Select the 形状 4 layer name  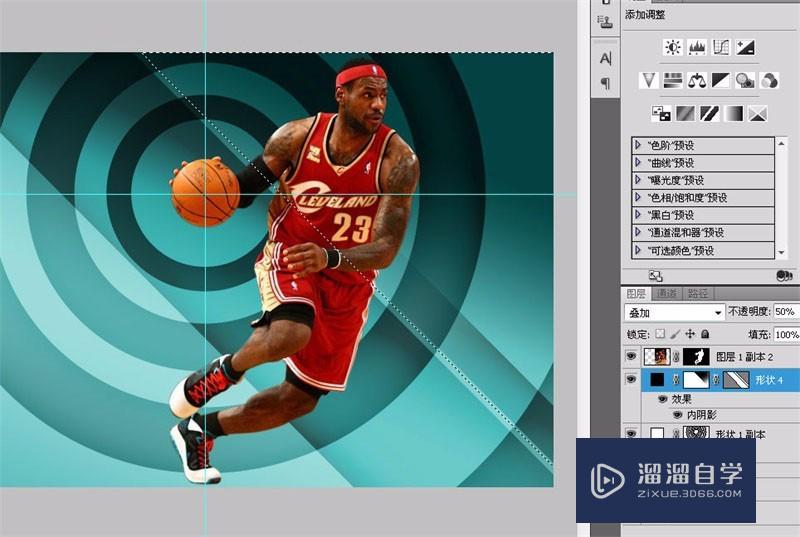tap(769, 380)
